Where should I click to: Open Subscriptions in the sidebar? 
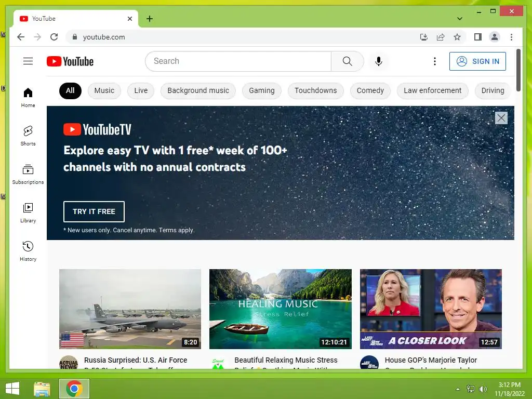[x=28, y=174]
